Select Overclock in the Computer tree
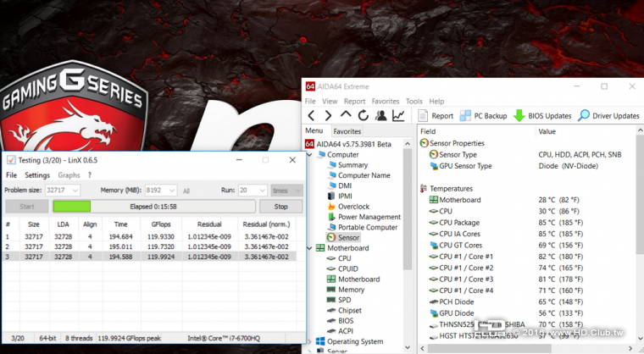644x354 pixels. click(353, 206)
